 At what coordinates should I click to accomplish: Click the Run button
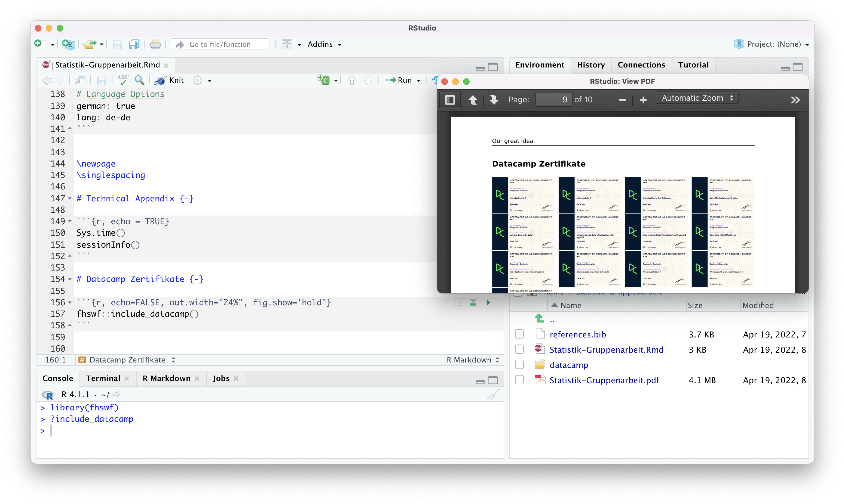pos(398,80)
